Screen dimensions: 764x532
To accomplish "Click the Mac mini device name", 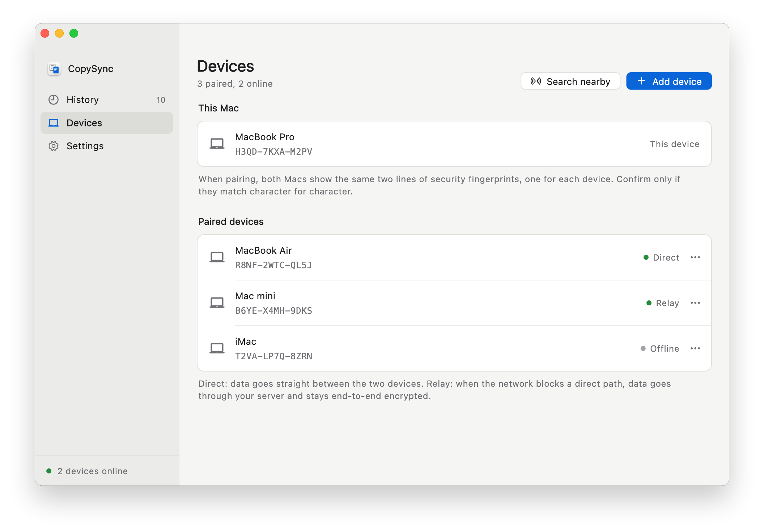I will 255,296.
